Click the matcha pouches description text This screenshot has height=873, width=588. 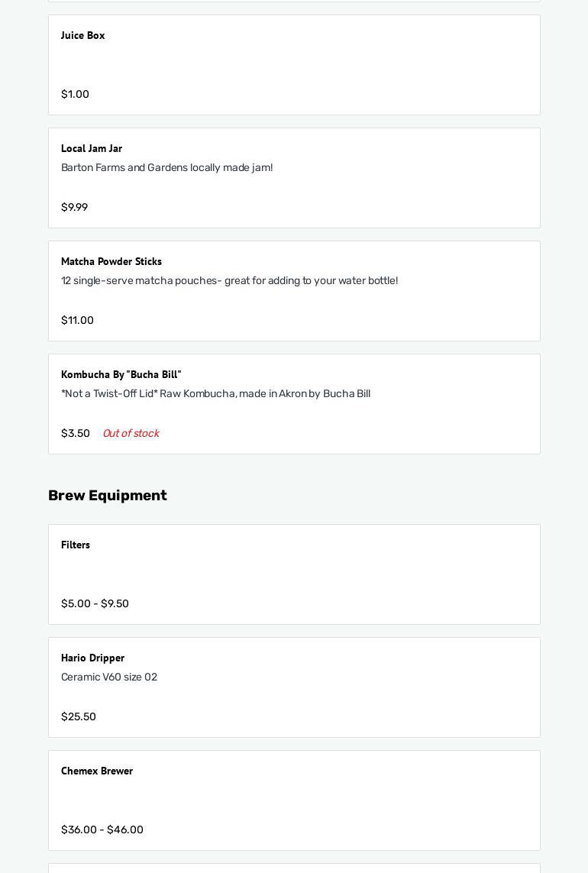pyautogui.click(x=229, y=280)
